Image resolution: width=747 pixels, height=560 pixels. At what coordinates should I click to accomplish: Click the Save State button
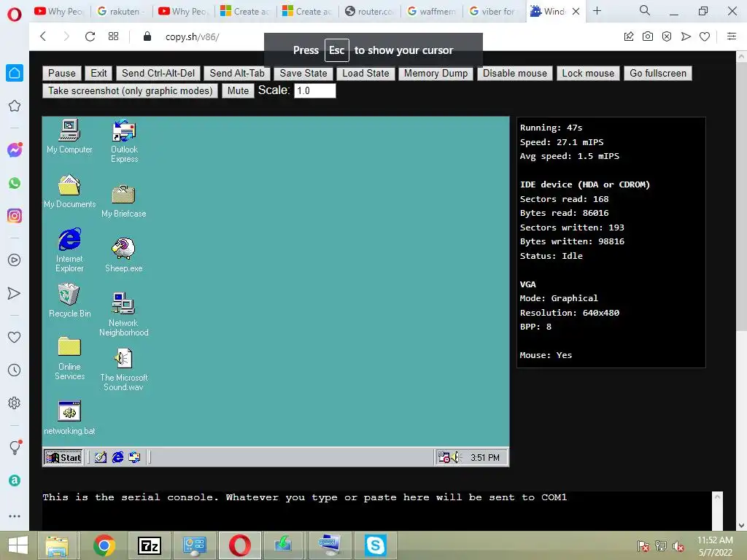(303, 74)
